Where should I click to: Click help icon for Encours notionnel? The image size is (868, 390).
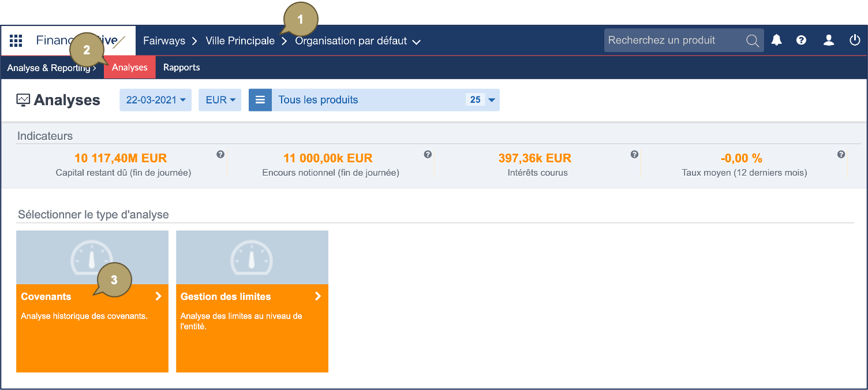click(x=428, y=155)
